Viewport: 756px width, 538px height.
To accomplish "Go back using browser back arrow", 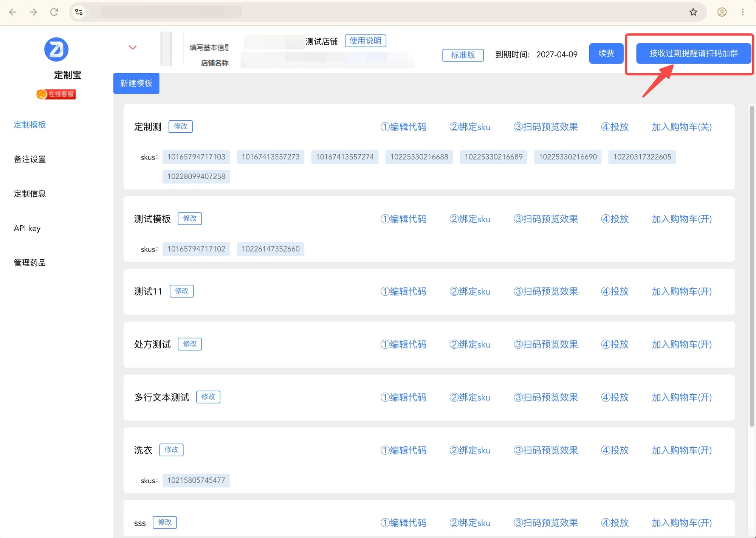I will 13,12.
